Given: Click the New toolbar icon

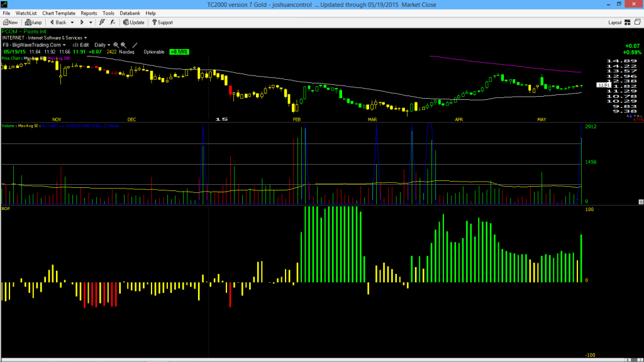Looking at the screenshot, I should coord(10,23).
